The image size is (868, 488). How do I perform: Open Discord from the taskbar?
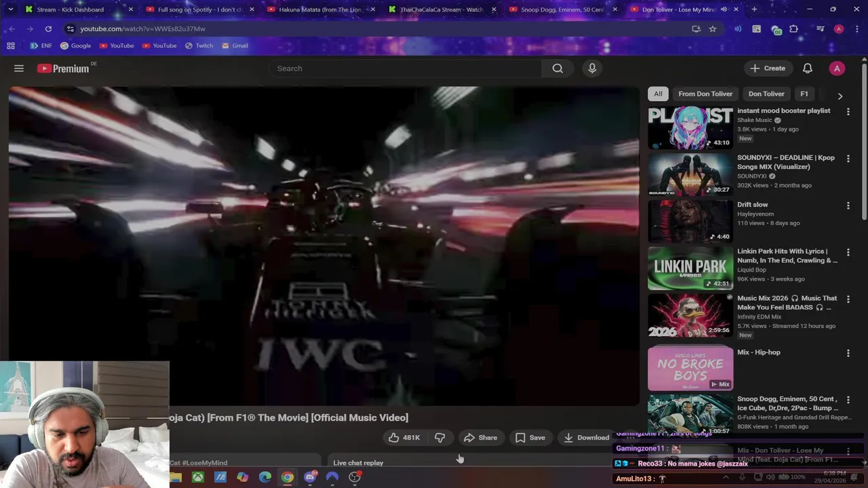point(310,477)
